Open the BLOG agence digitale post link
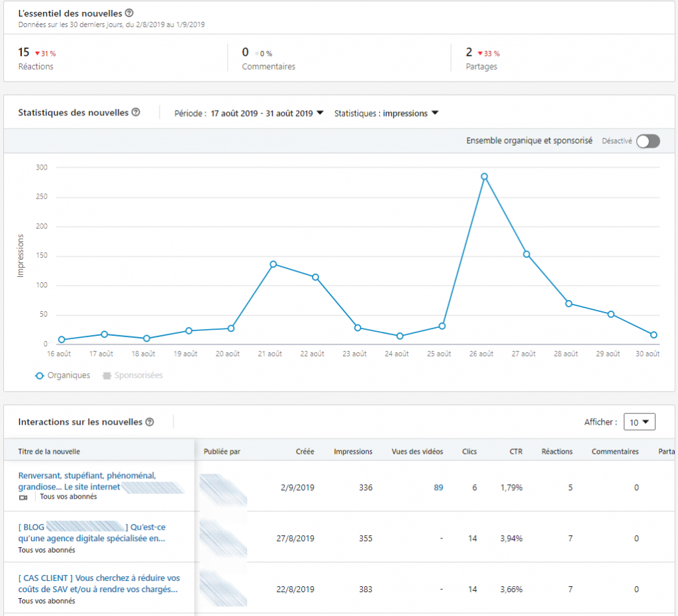 pyautogui.click(x=92, y=533)
